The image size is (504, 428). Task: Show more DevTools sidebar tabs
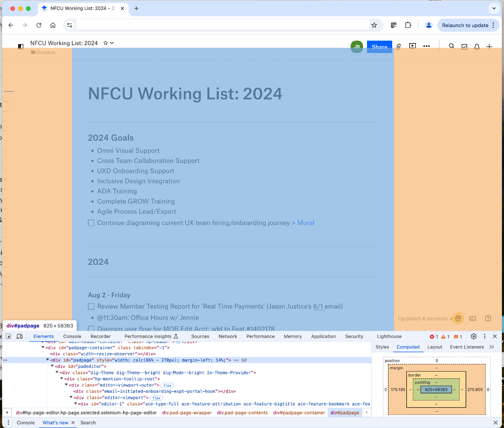click(x=492, y=347)
